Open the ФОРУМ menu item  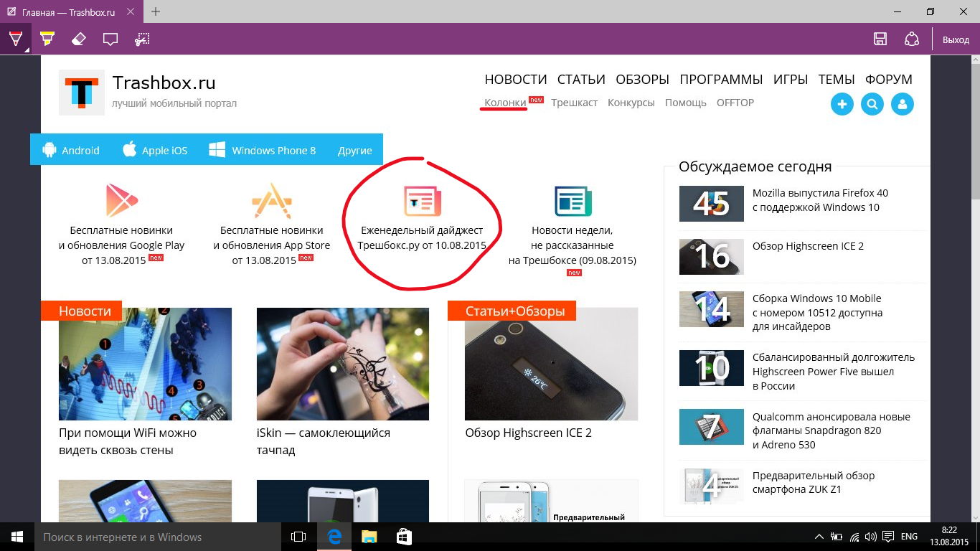tap(889, 80)
